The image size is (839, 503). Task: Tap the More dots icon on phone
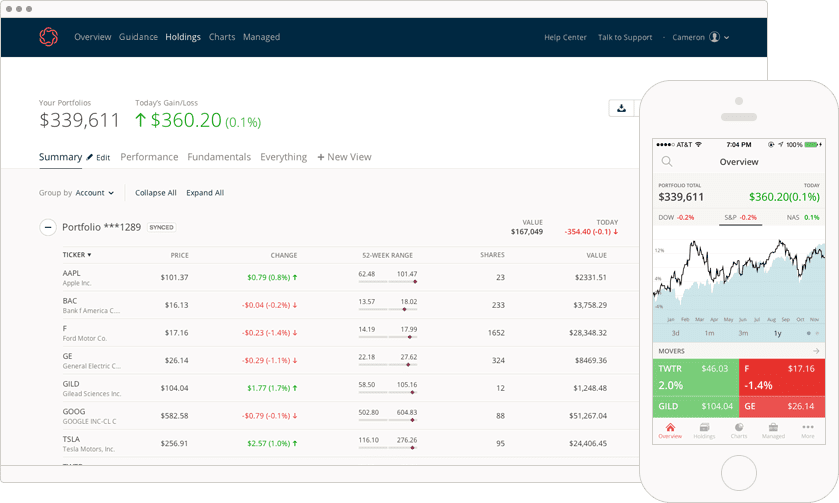[x=807, y=429]
